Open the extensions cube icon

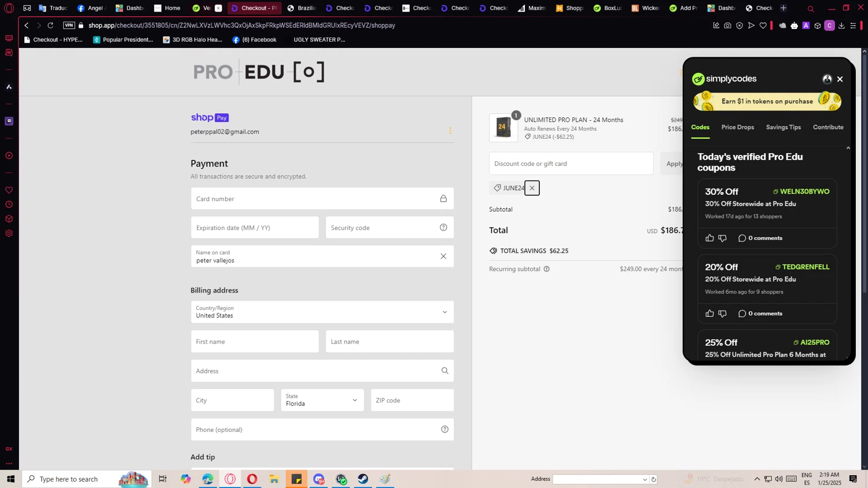(818, 25)
